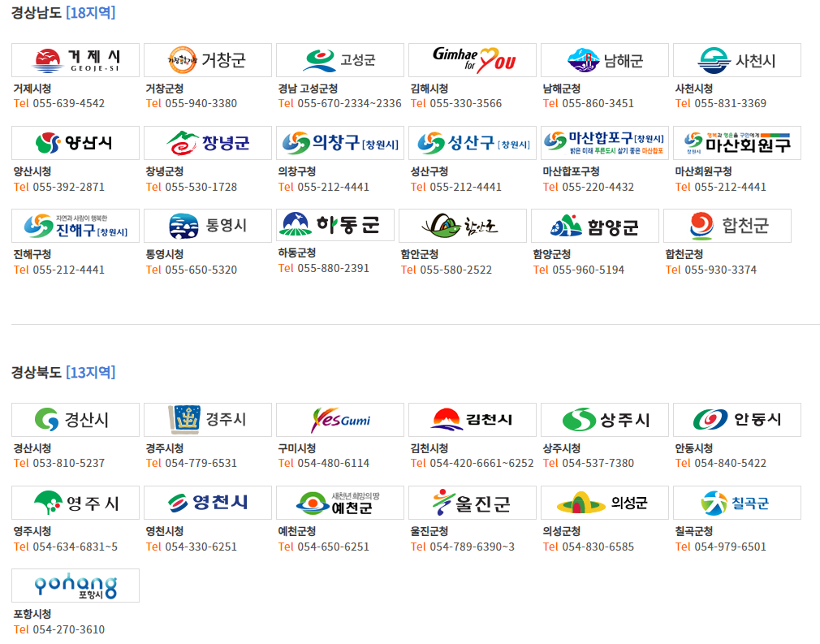820x644 pixels.
Task: Click the 상주시 logo banner
Action: [605, 420]
